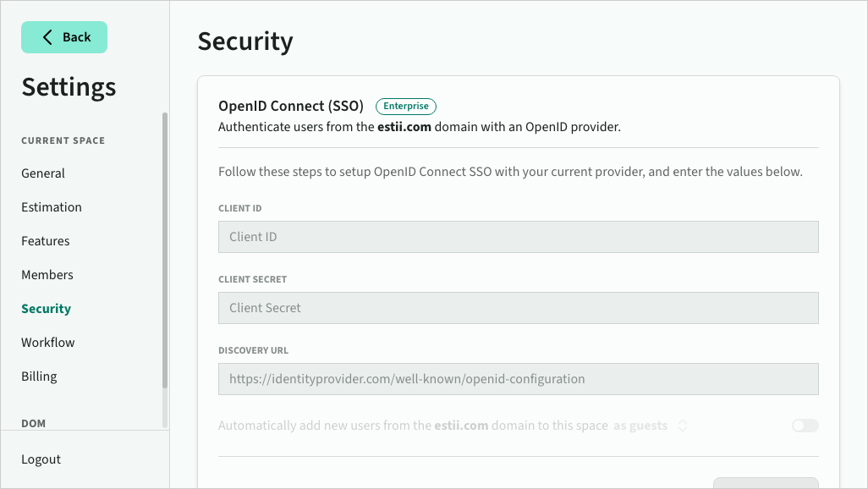Click the Back chevron arrow icon
The height and width of the screenshot is (489, 868).
(x=47, y=37)
